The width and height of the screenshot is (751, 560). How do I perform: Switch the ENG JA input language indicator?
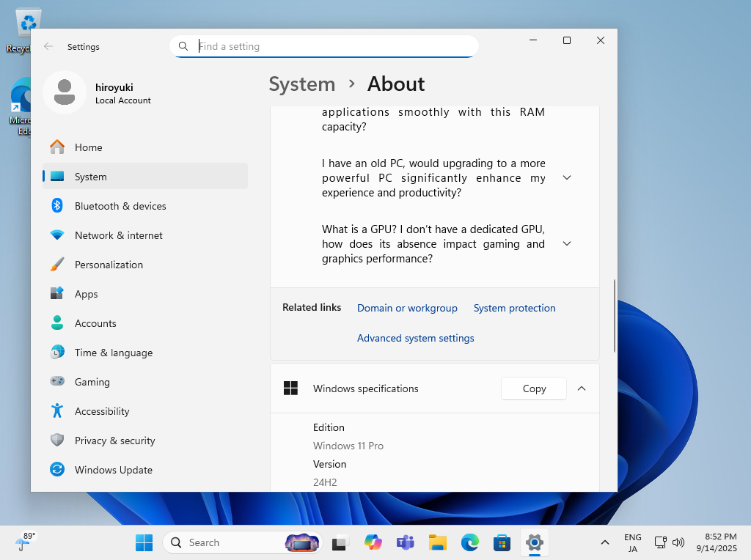pos(633,542)
